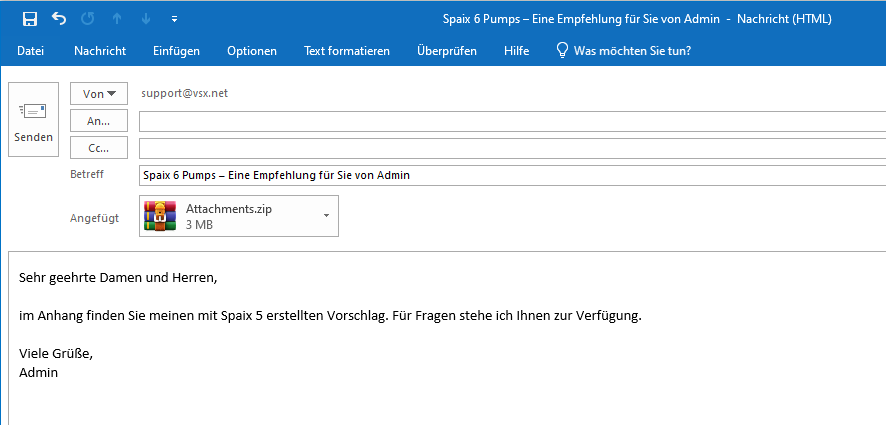
Task: Switch to the Einfügen ribbon tab
Action: click(x=176, y=51)
